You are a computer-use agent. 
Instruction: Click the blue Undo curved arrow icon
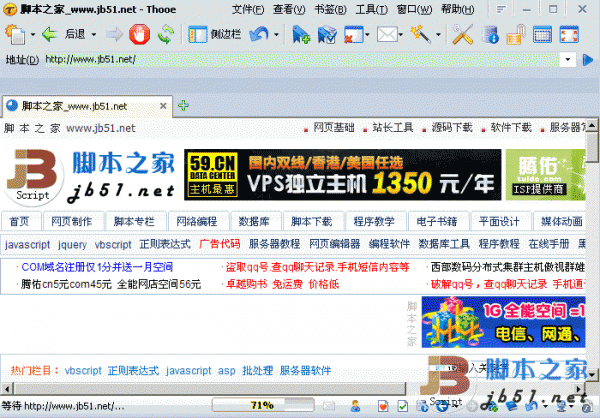tap(259, 34)
